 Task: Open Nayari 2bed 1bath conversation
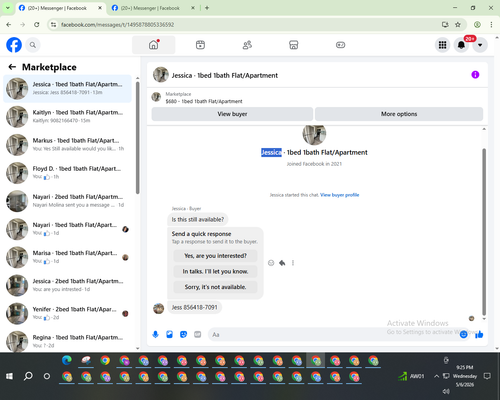coord(67,201)
